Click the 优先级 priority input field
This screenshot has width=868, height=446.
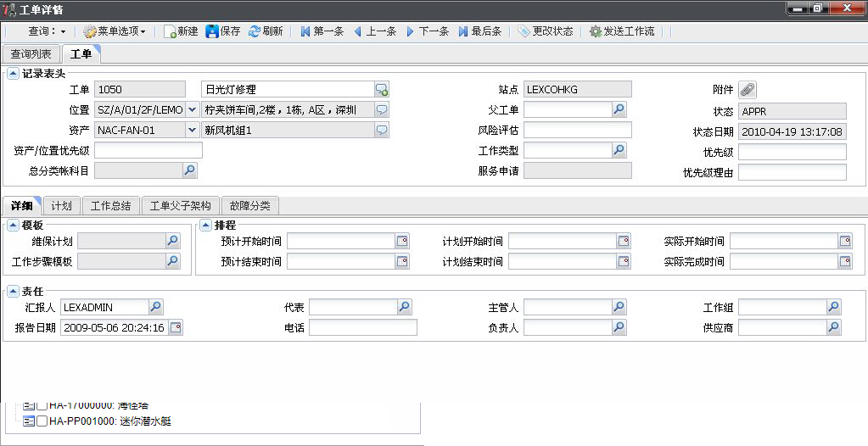tap(792, 152)
